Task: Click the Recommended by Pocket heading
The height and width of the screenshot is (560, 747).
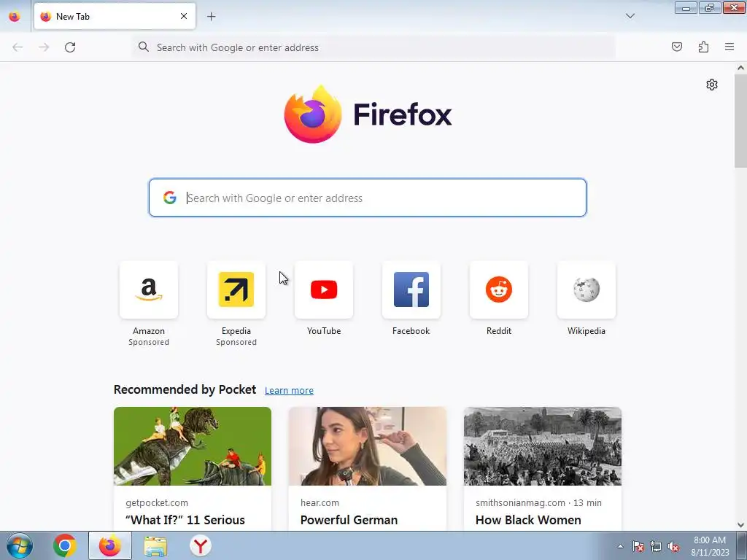Action: [185, 389]
